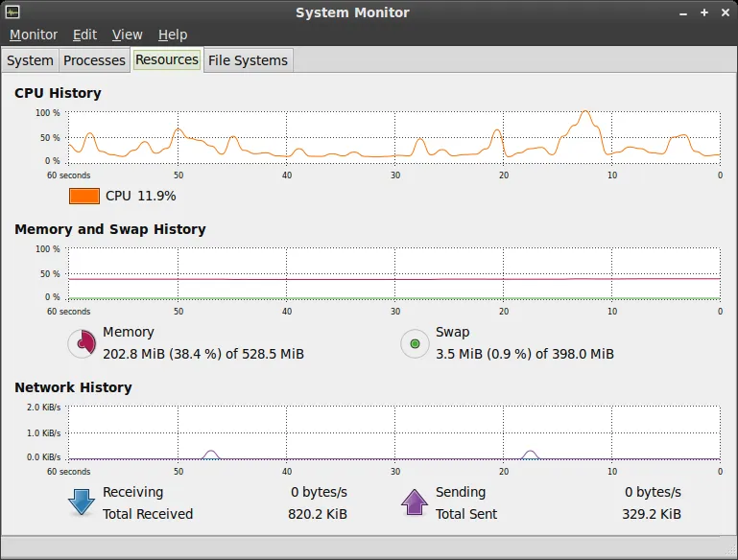Close the System Monitor window
Screen dimensions: 738x560
(724, 12)
